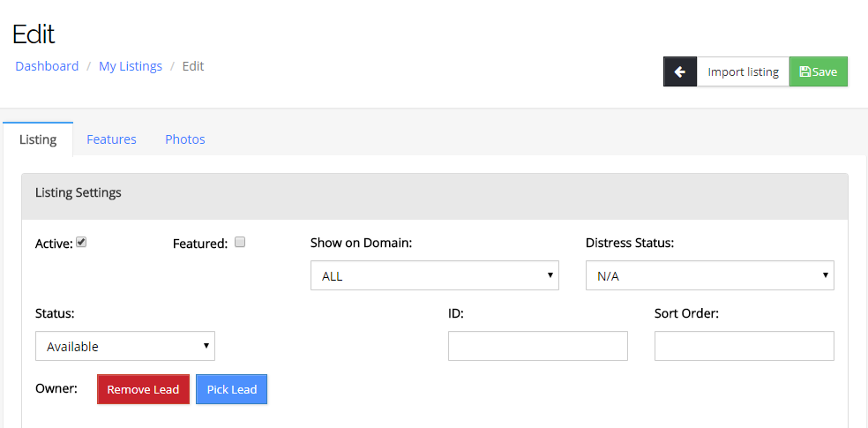
Task: Open My Listings breadcrumb link
Action: (131, 66)
